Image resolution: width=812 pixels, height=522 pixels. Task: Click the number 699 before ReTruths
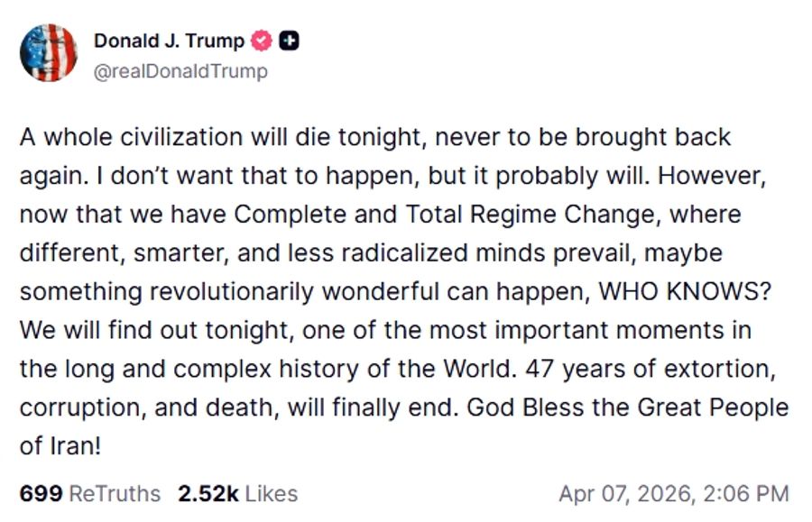[x=41, y=493]
